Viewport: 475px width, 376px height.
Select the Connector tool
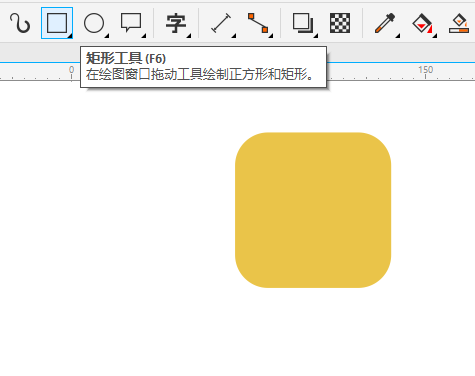(x=258, y=23)
